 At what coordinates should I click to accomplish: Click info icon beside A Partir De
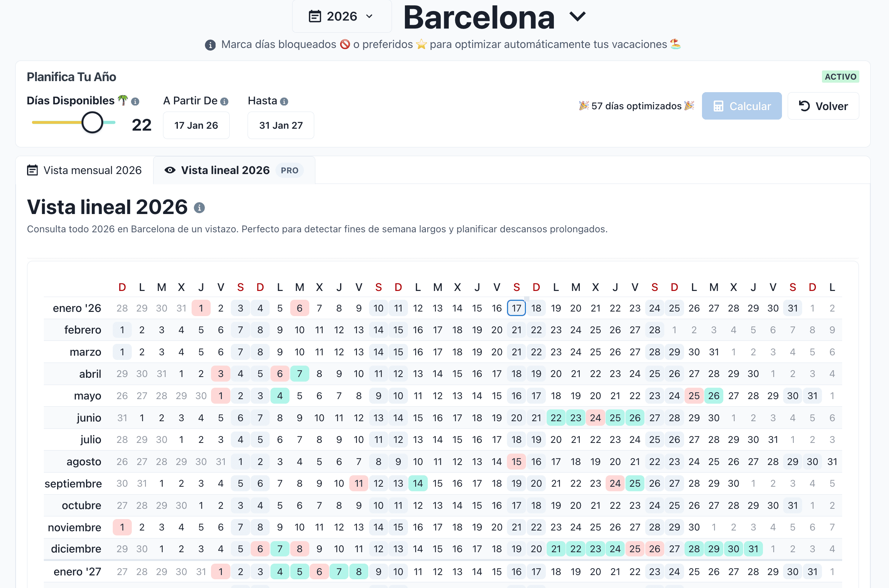(224, 101)
